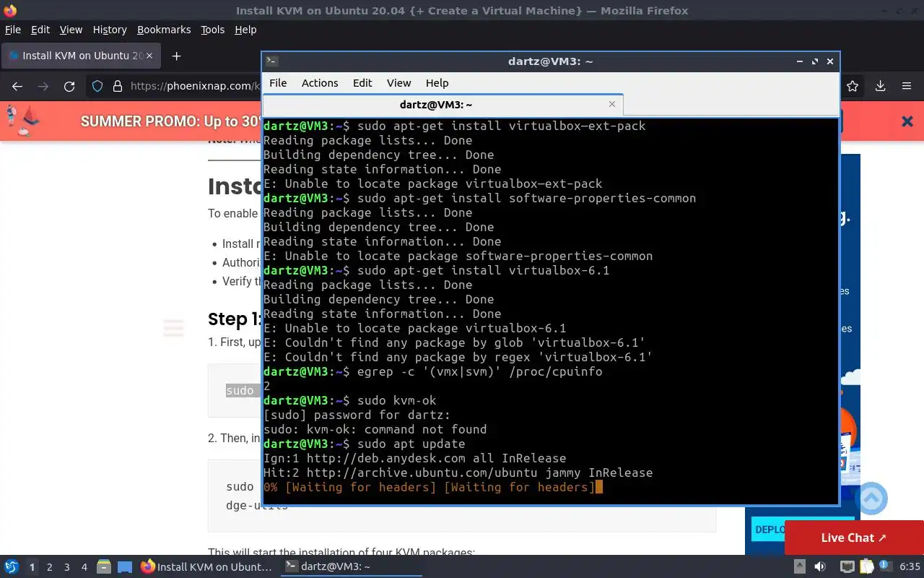
Task: Click the removable media eject tray icon
Action: (x=800, y=566)
